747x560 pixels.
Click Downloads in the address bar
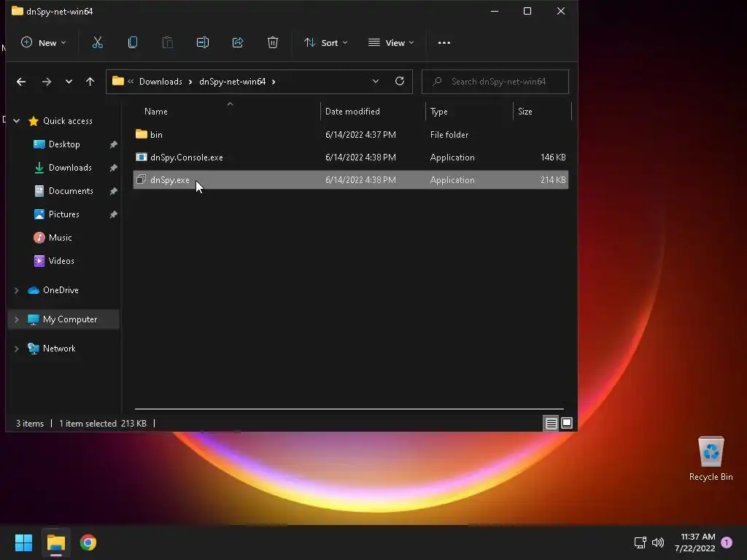[x=160, y=82]
